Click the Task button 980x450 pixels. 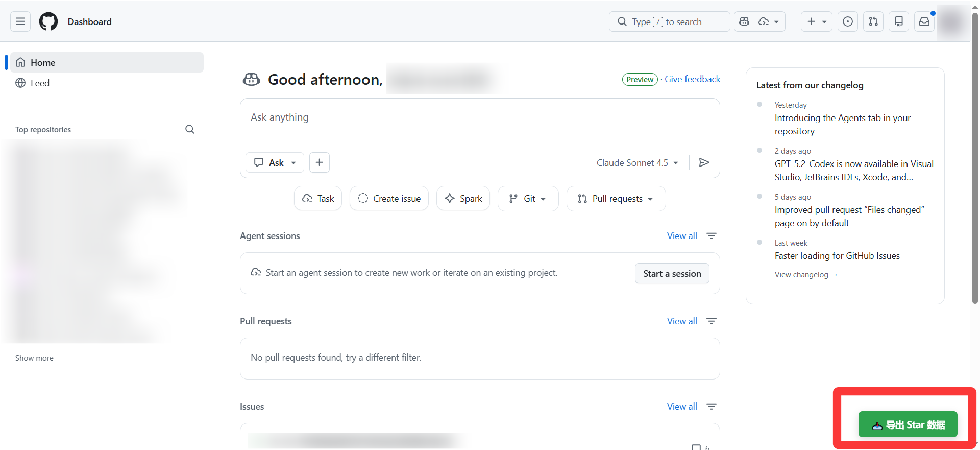[318, 199]
